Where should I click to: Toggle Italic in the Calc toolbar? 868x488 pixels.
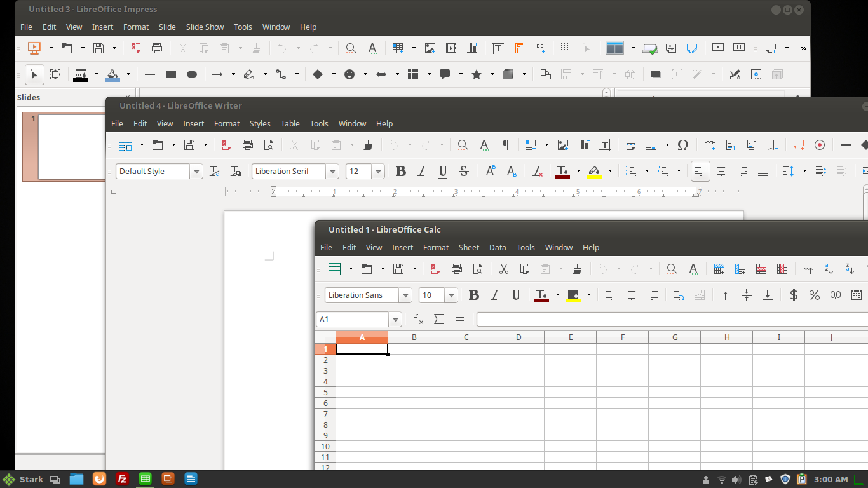click(494, 295)
